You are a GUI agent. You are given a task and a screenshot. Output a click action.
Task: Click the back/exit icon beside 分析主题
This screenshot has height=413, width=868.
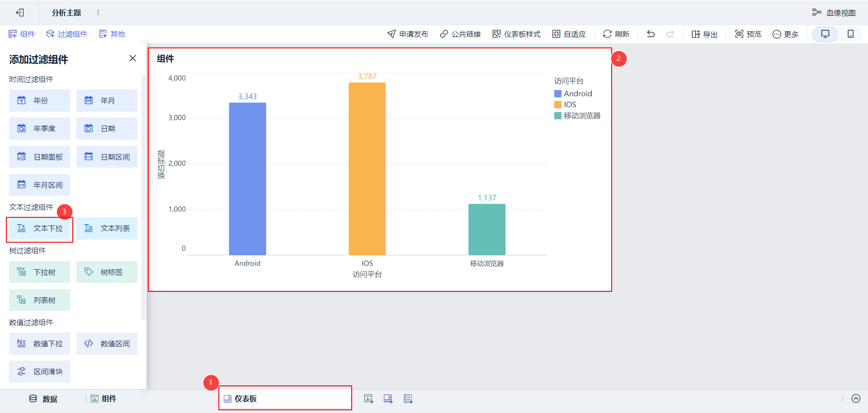pos(20,13)
